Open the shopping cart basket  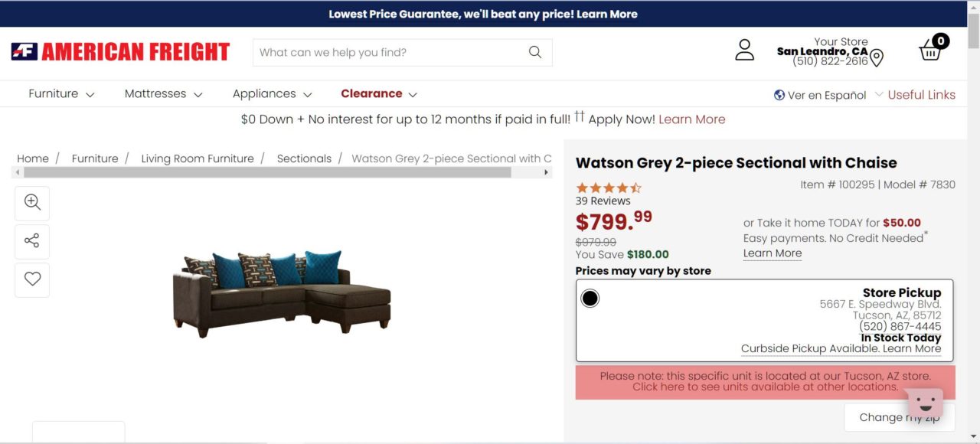[x=931, y=50]
